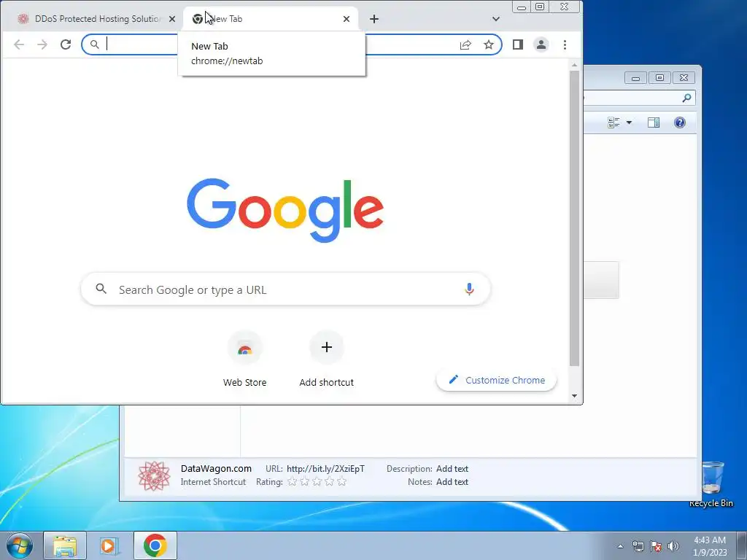
Task: Open the Recycle Bin desktop icon
Action: pyautogui.click(x=712, y=483)
